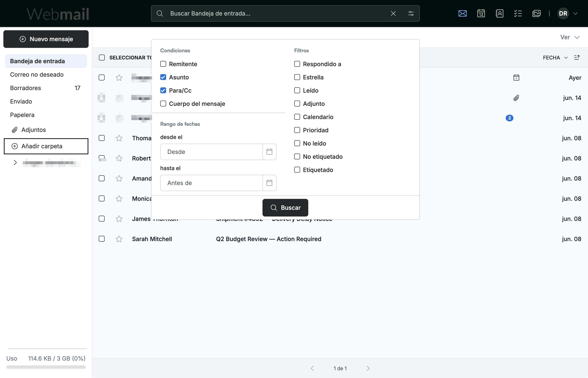Open the Q2 Budget Review message
588x378 pixels.
(x=268, y=239)
